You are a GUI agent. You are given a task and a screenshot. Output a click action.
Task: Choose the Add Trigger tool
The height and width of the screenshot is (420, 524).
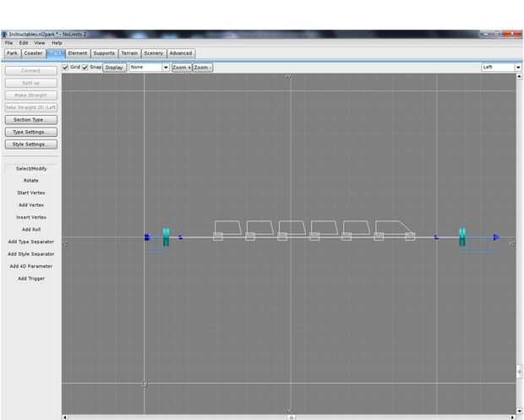(31, 278)
